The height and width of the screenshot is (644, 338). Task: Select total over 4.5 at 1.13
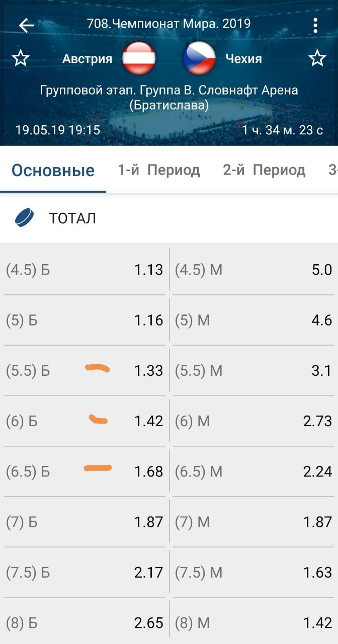click(x=84, y=270)
